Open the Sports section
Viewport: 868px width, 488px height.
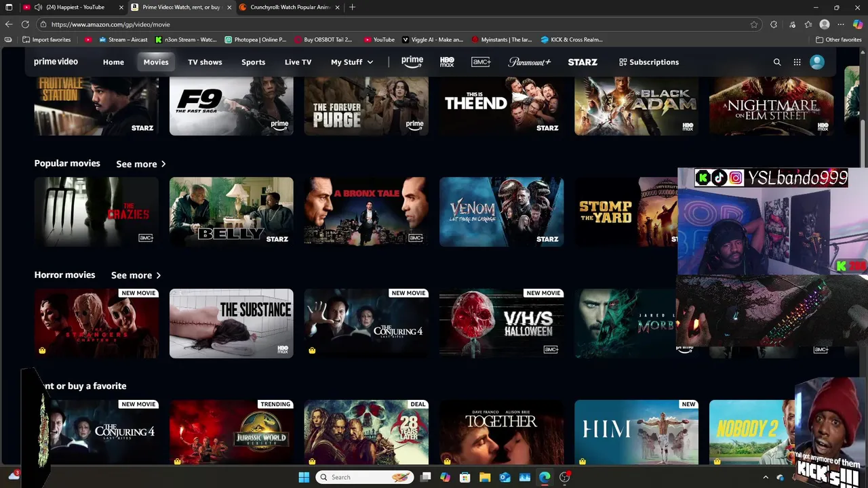tap(253, 62)
